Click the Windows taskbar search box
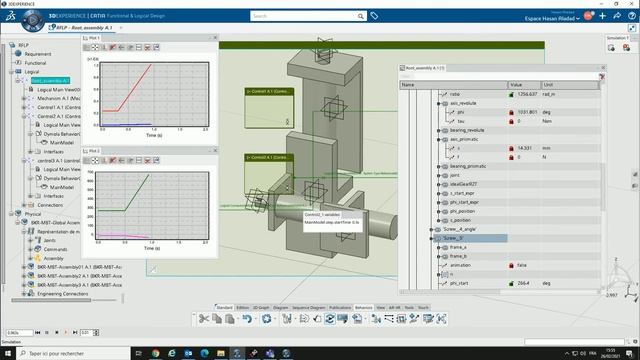 73,353
